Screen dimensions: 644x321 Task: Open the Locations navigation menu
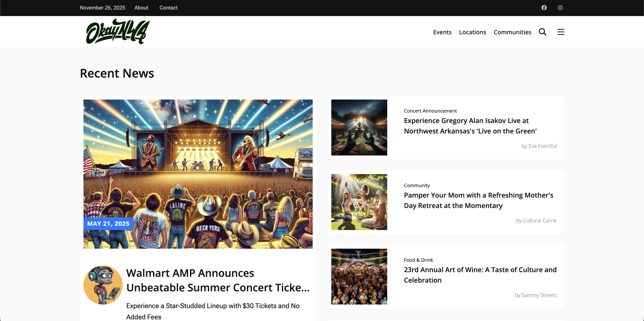473,32
